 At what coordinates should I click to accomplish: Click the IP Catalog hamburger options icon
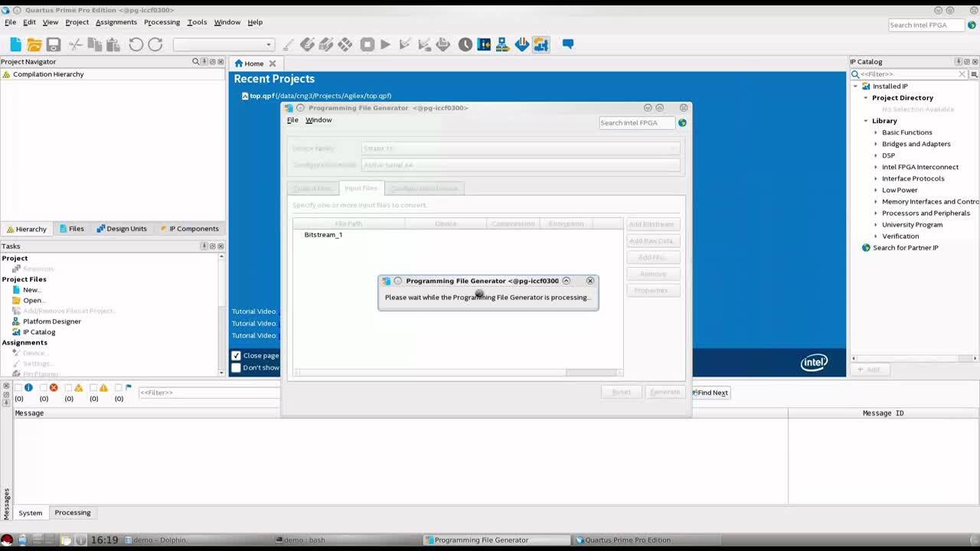coord(974,74)
